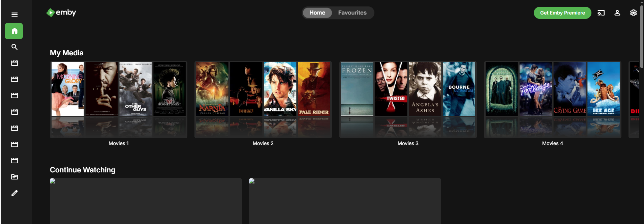Click Get Emby Premiere button

pos(562,13)
